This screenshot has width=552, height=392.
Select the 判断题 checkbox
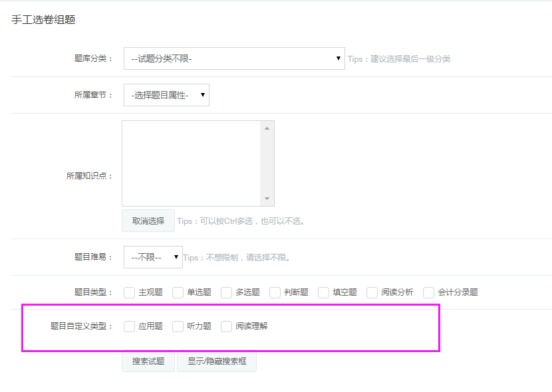275,292
